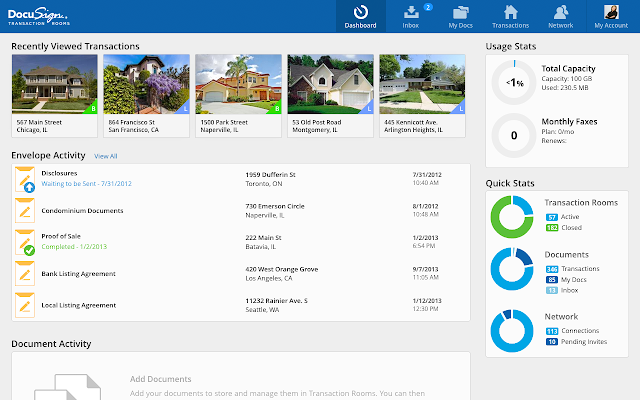Open the My Docs folder icon

click(460, 12)
